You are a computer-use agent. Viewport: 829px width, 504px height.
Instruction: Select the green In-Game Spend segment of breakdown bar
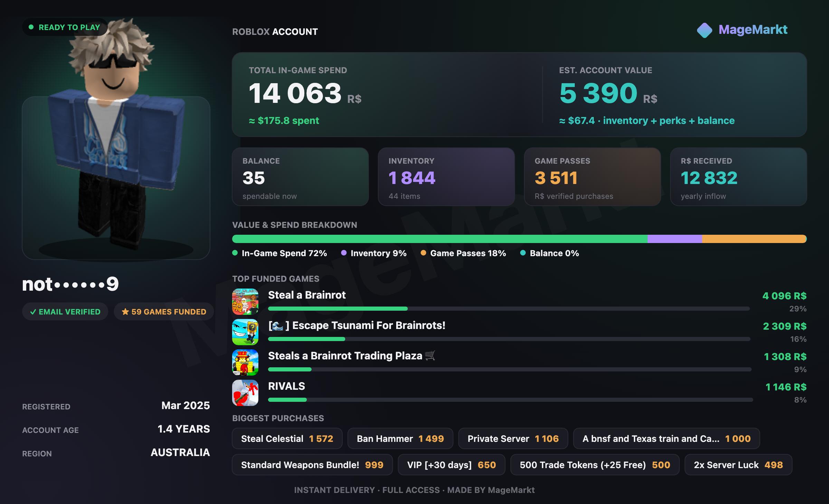point(440,239)
